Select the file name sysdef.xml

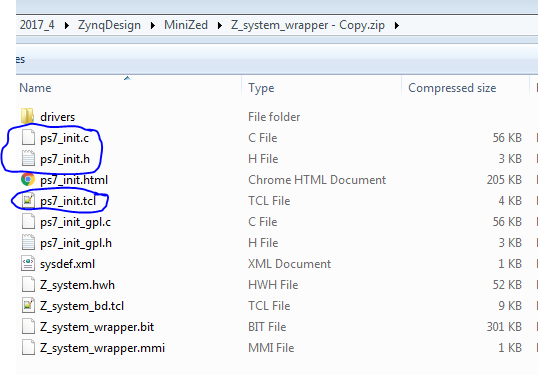click(67, 264)
